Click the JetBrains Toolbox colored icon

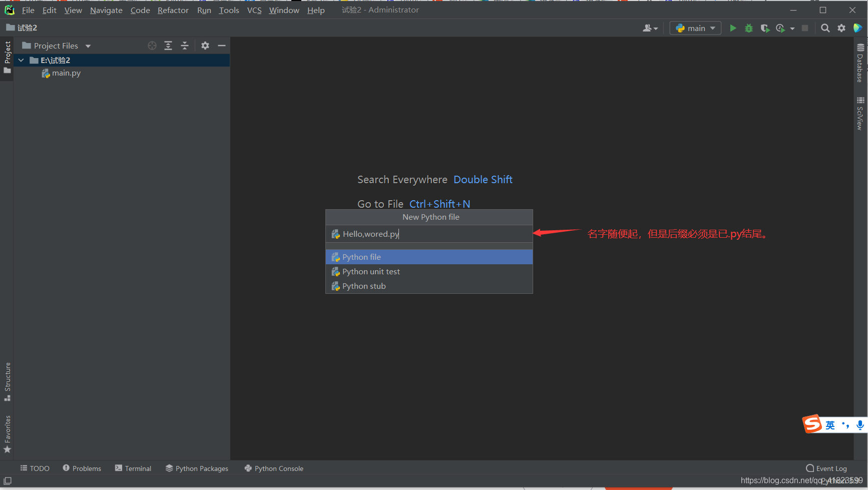click(x=857, y=28)
